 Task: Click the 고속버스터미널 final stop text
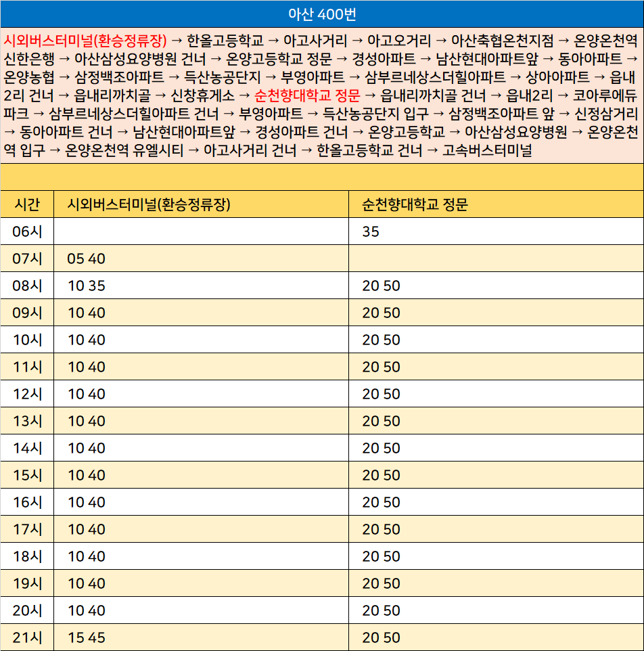488,150
